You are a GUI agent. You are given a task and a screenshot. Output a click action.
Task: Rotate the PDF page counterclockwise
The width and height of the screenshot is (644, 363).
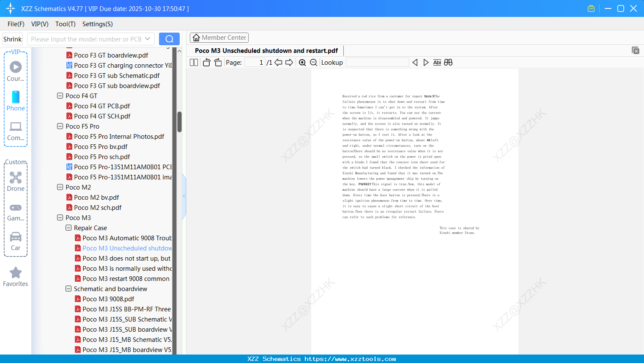pos(206,63)
